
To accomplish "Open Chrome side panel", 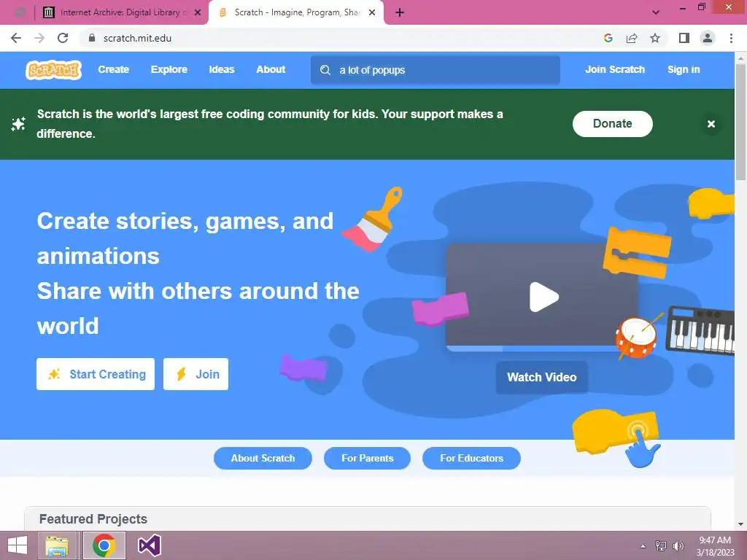I will 684,38.
